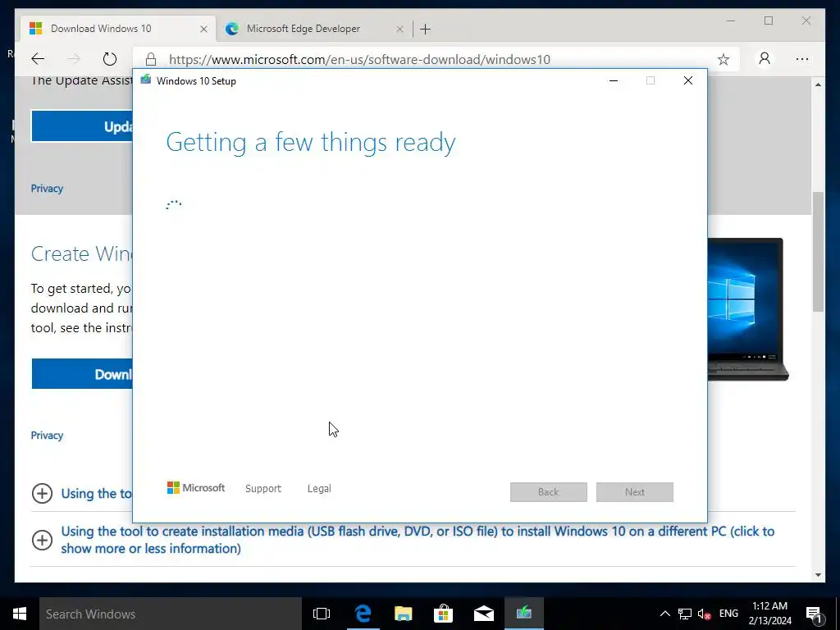Open File Explorer from the taskbar
The width and height of the screenshot is (840, 630).
tap(403, 614)
